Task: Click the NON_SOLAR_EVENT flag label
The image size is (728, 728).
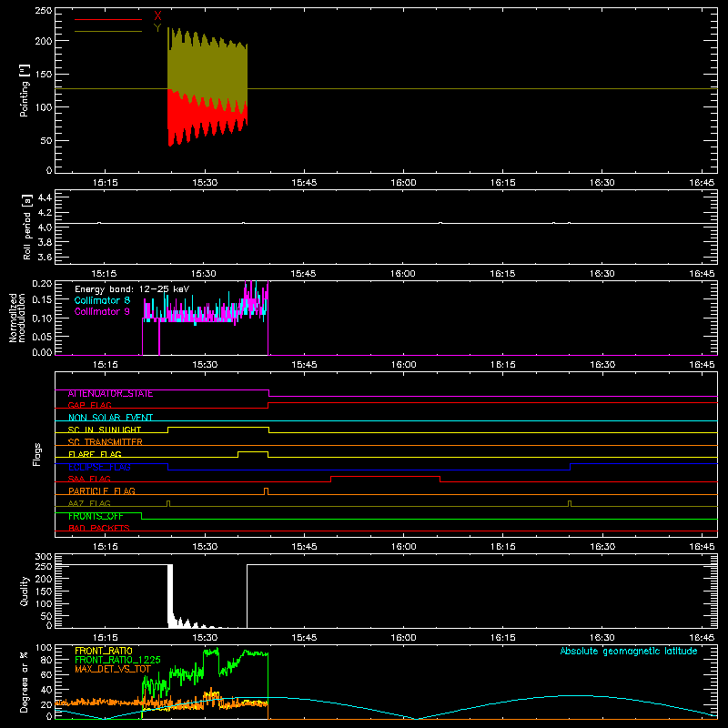Action: [110, 418]
